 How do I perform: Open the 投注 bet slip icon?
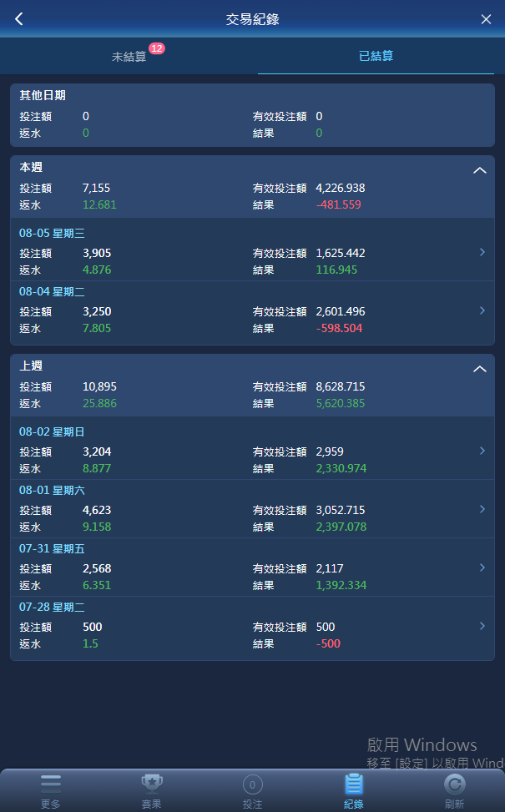coord(253,785)
